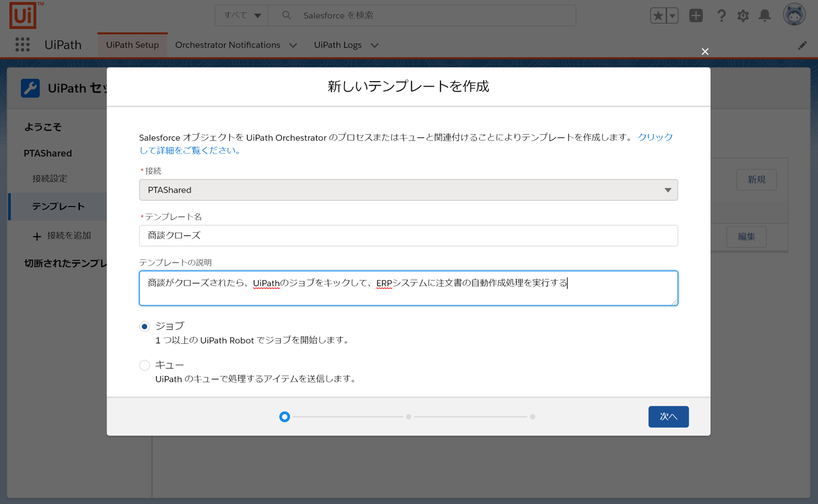This screenshot has width=818, height=504.
Task: Click the UiPath logo icon
Action: click(23, 15)
